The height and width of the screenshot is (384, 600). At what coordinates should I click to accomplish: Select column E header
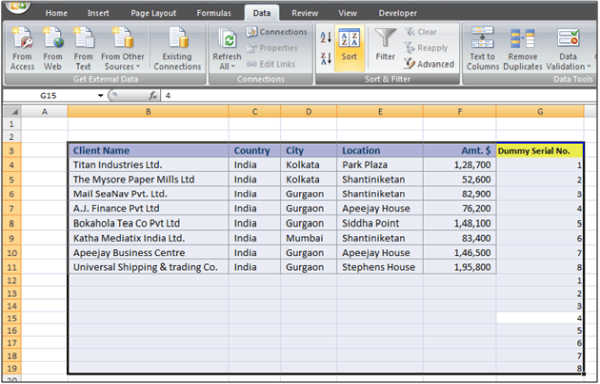click(380, 111)
